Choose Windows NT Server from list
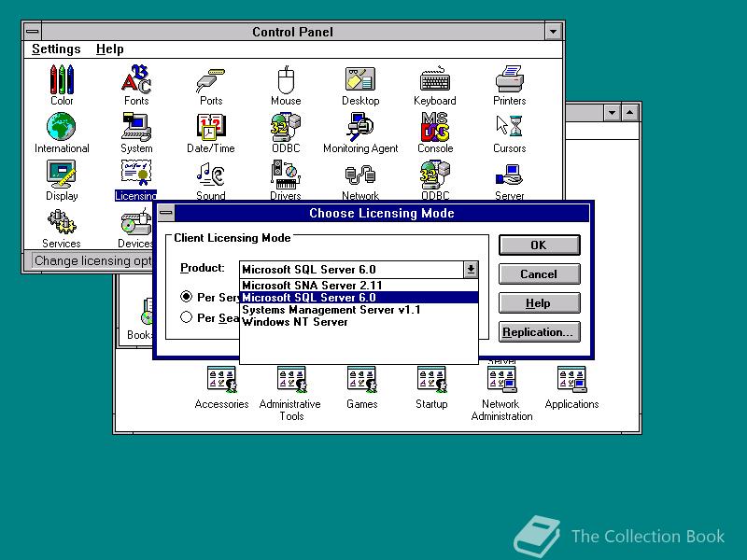747x560 pixels. [x=359, y=322]
